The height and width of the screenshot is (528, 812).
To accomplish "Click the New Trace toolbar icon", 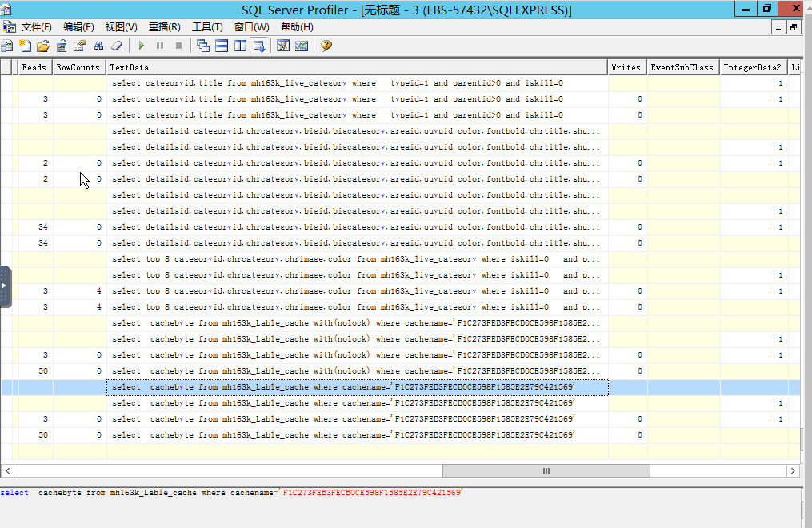I will (x=7, y=46).
